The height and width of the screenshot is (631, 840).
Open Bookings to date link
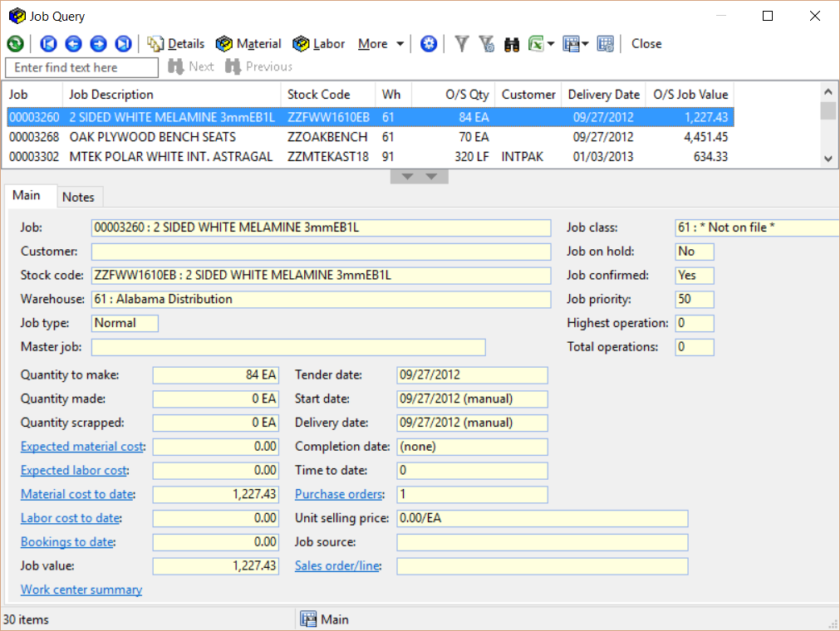(x=67, y=542)
